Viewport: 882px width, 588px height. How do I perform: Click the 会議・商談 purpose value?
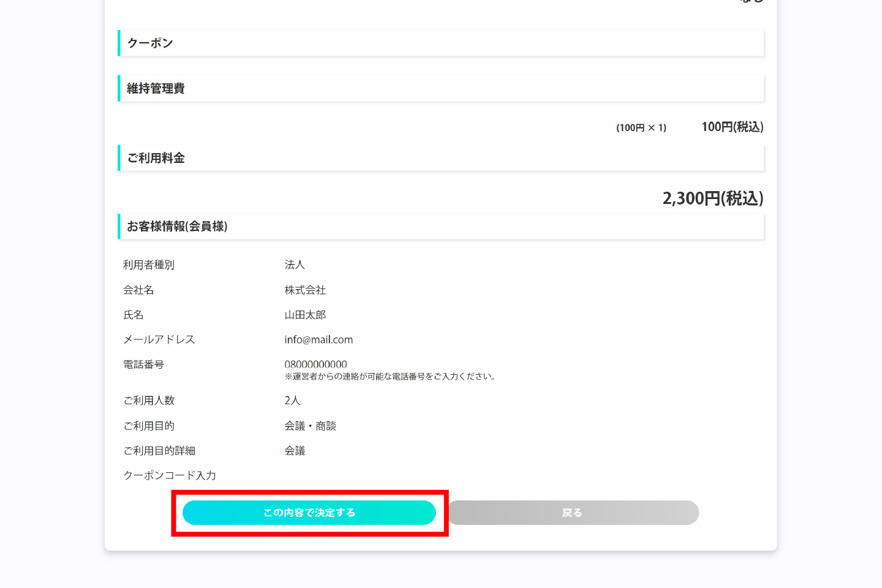[310, 426]
